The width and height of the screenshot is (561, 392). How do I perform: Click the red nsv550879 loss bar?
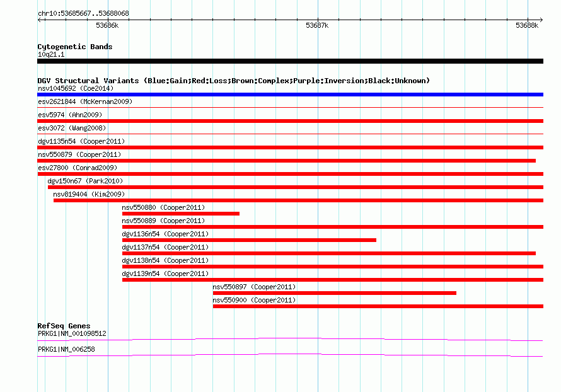(x=286, y=161)
